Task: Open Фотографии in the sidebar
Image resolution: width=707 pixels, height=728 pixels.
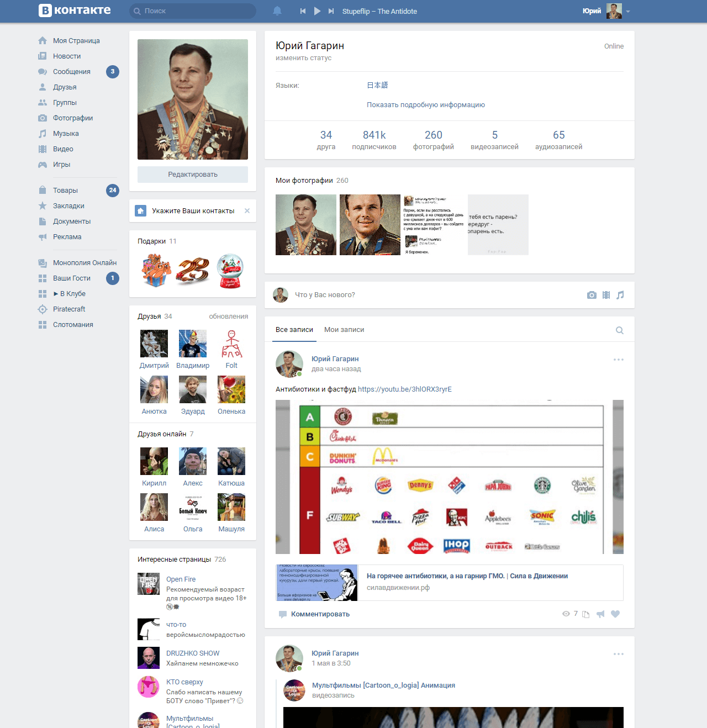Action: click(x=73, y=118)
